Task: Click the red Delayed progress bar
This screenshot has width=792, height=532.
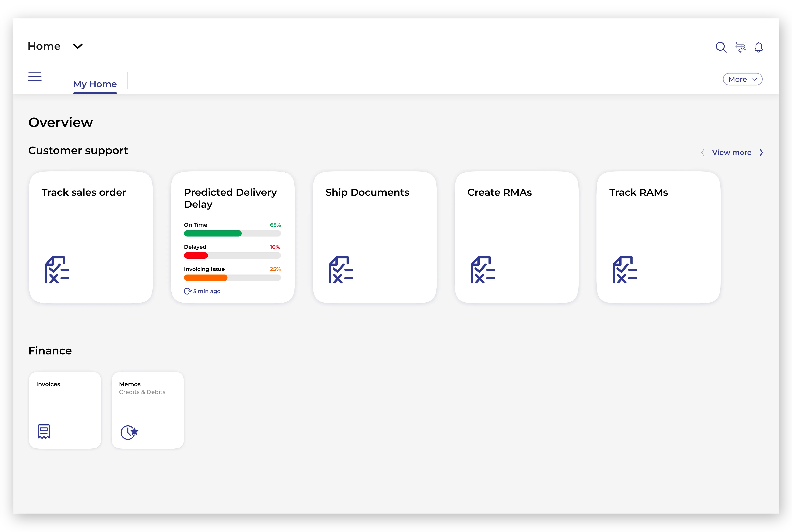Action: pyautogui.click(x=232, y=255)
